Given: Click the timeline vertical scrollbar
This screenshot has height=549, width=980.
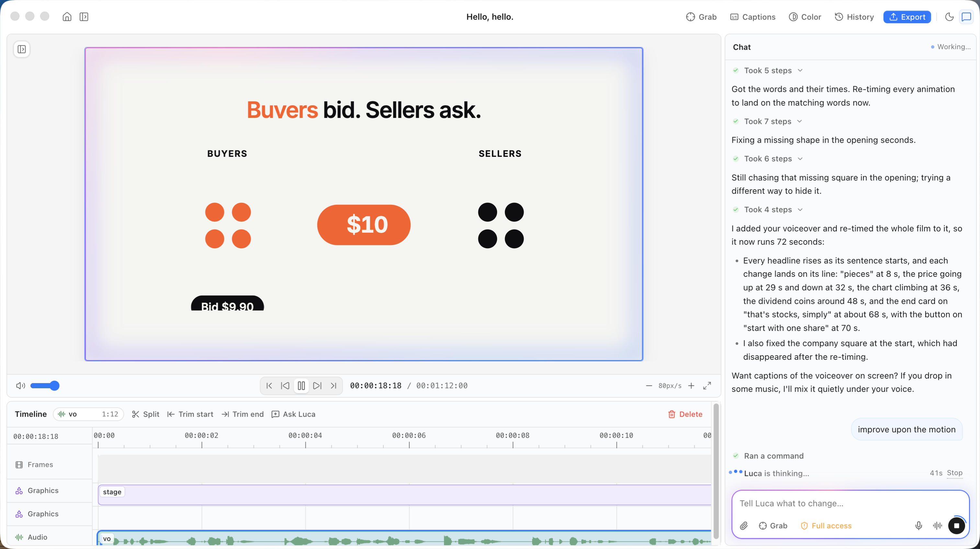Looking at the screenshot, I should [716, 471].
